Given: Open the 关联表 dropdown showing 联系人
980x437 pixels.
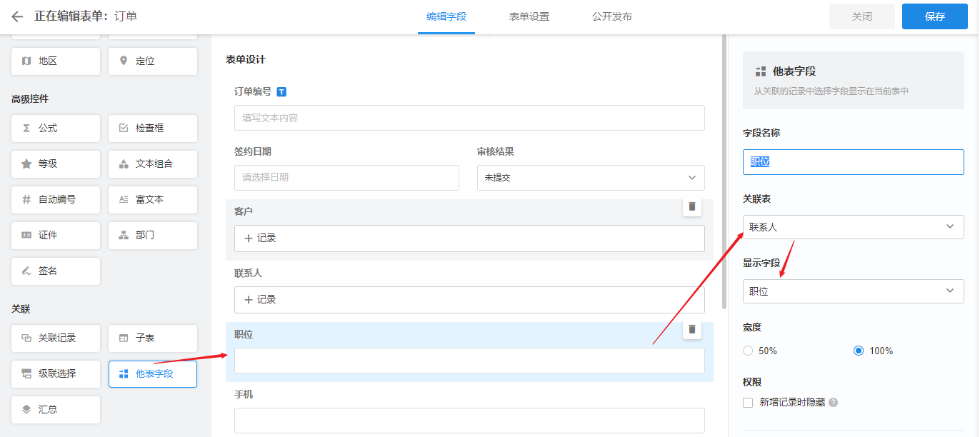Looking at the screenshot, I should tap(854, 227).
